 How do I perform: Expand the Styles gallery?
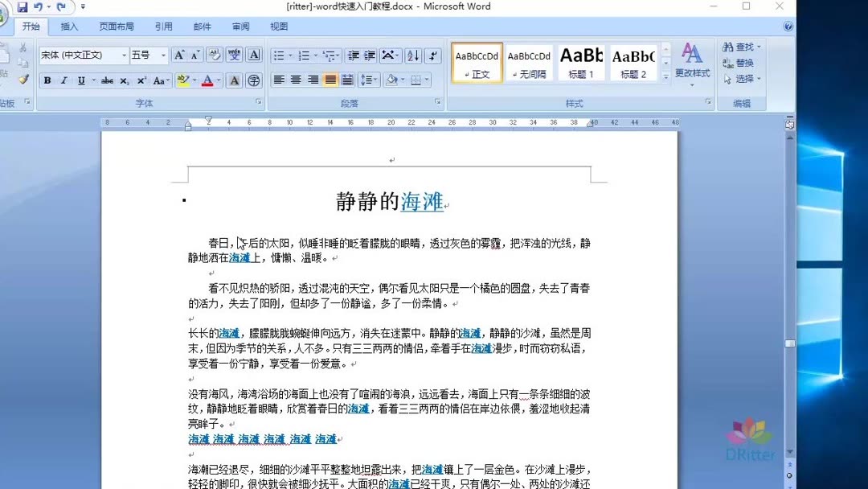(x=668, y=78)
